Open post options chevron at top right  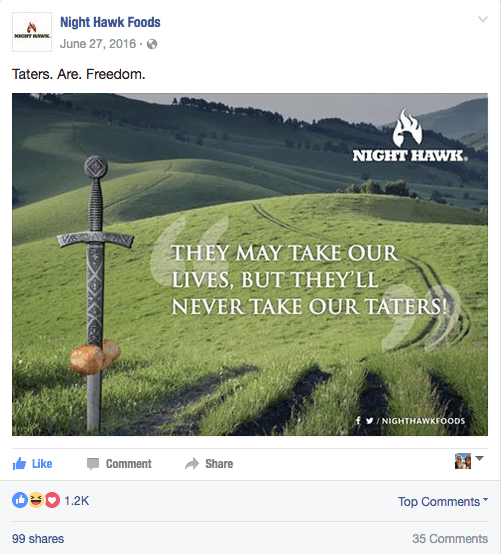(x=483, y=19)
